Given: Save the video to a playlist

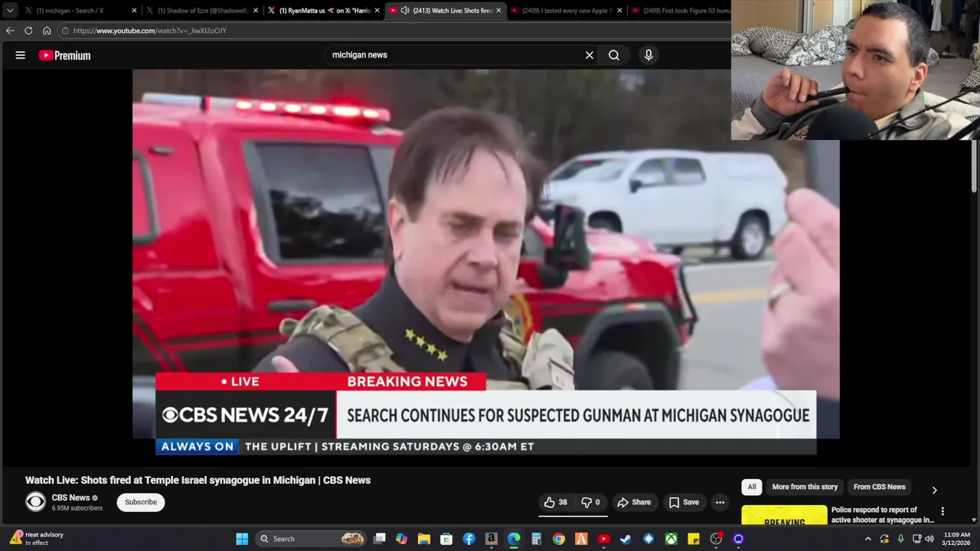Looking at the screenshot, I should tap(684, 502).
